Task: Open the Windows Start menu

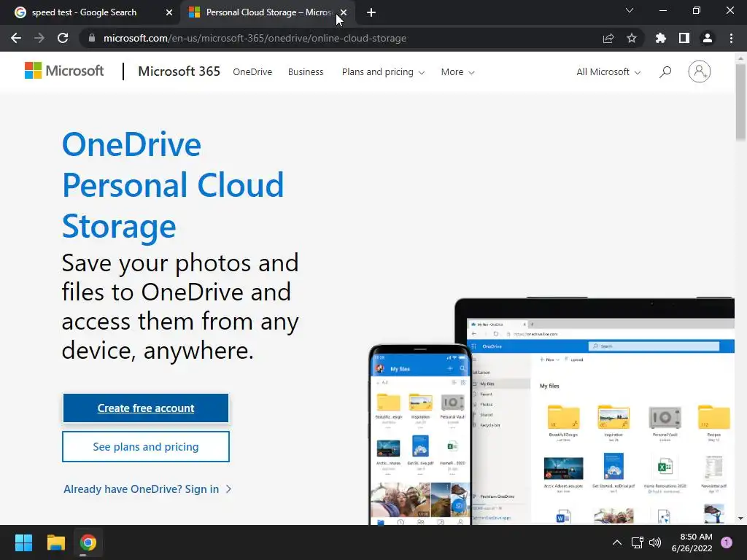Action: (x=23, y=542)
